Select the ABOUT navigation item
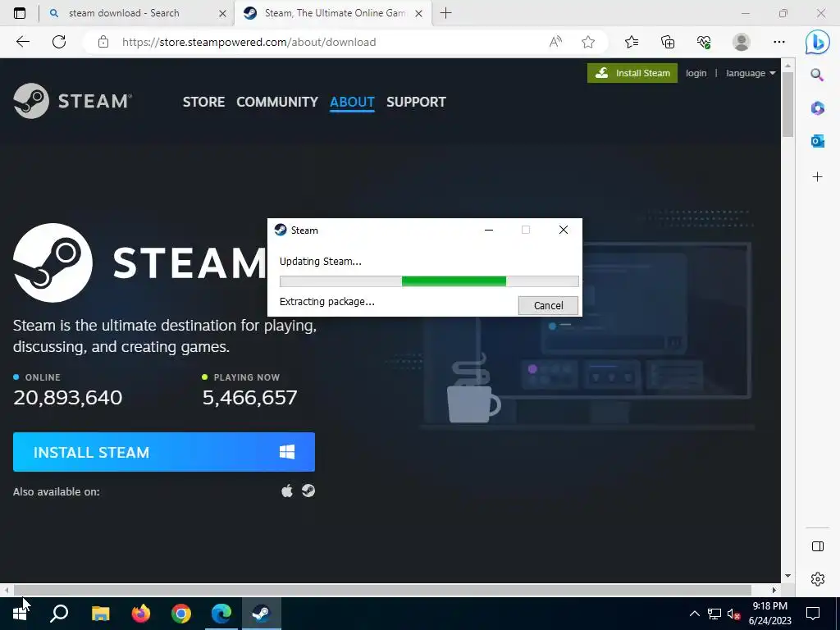Image resolution: width=840 pixels, height=630 pixels. (x=352, y=102)
